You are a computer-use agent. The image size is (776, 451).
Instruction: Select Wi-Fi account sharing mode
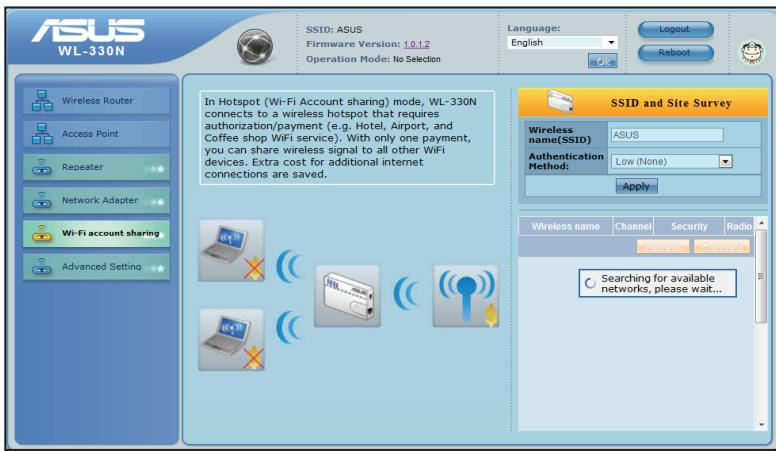(97, 233)
